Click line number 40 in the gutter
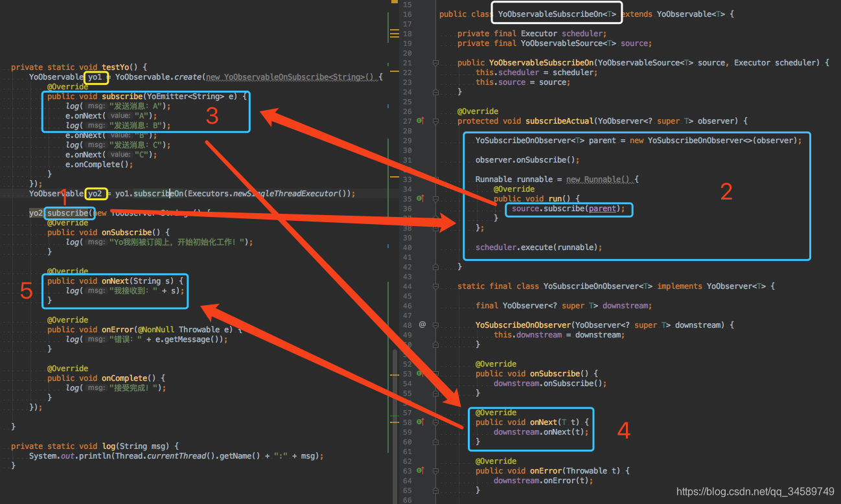 tap(407, 247)
